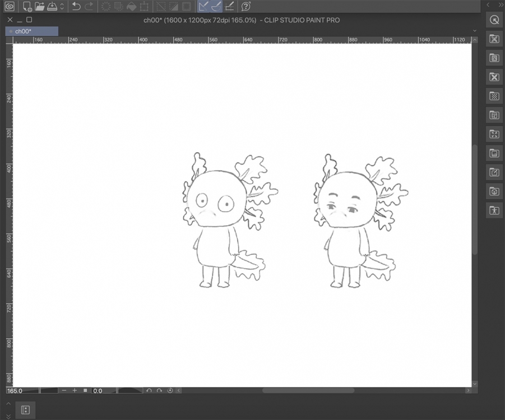Open first material folder icon with pattern X
Screen dimensions: 505x420
[494, 39]
